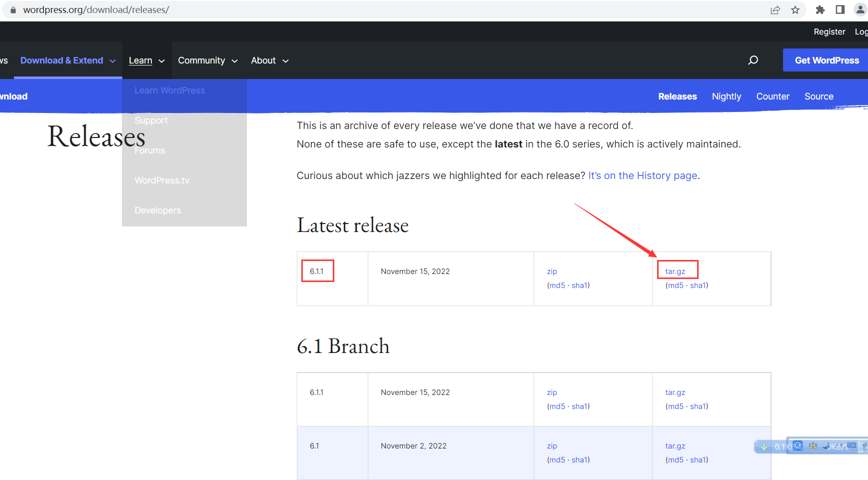Follow the "It's on the History page" link
The height and width of the screenshot is (480, 868).
tap(643, 175)
